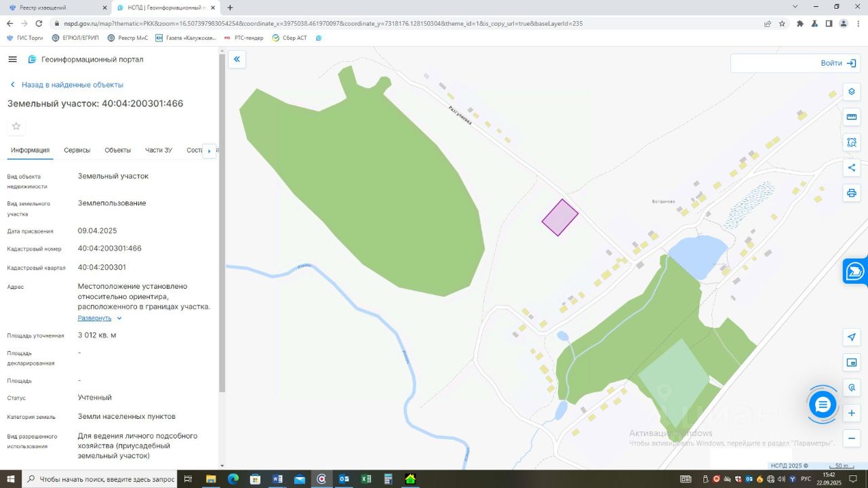Open the Газета «Калужская... bookmark
868x488 pixels.
point(185,38)
